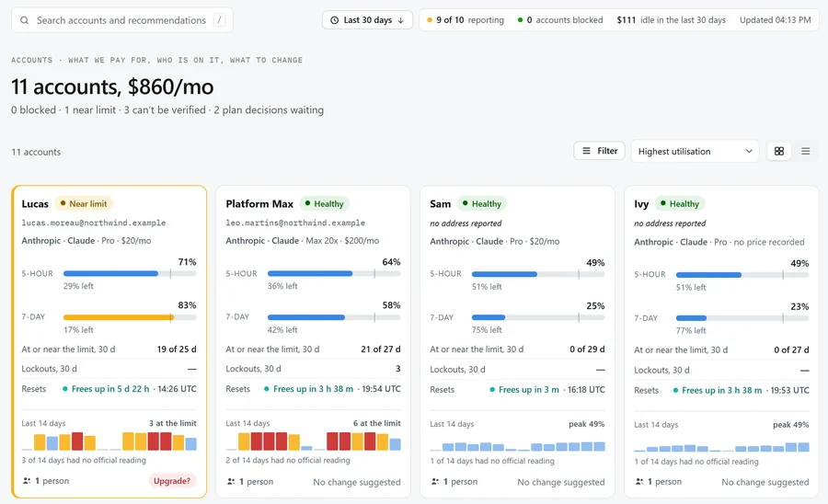Click Lucas 14-day usage bar chart
Image resolution: width=828 pixels, height=504 pixels.
109,441
